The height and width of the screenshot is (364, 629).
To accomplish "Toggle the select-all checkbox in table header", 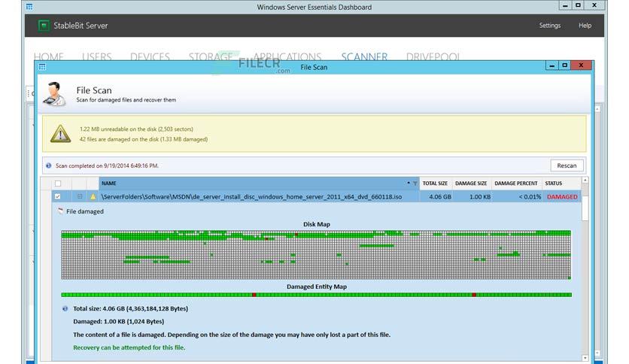I will (58, 184).
